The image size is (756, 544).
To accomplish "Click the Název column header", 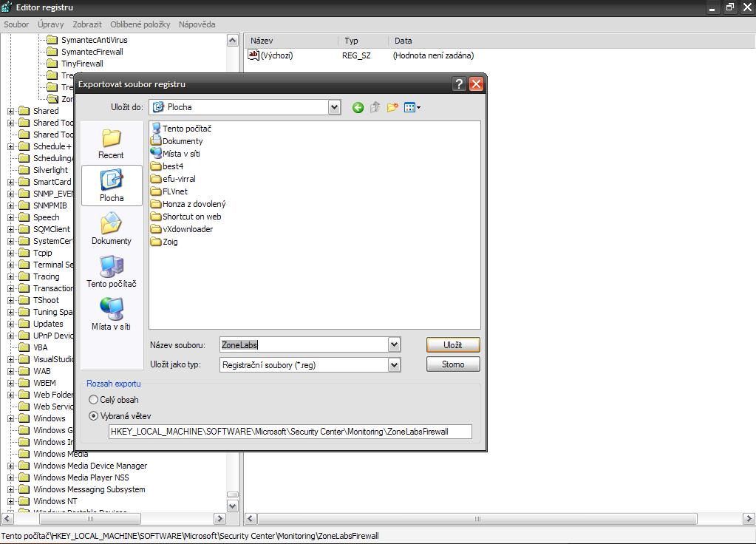I will [x=291, y=41].
